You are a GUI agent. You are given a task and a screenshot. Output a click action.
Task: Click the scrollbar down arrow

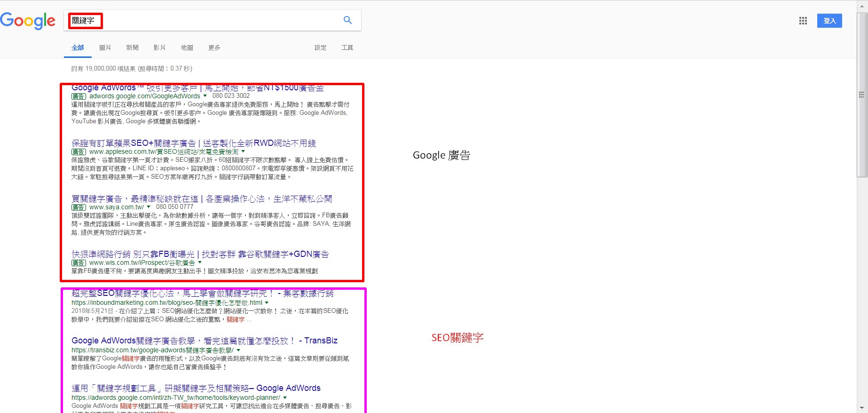(x=862, y=408)
